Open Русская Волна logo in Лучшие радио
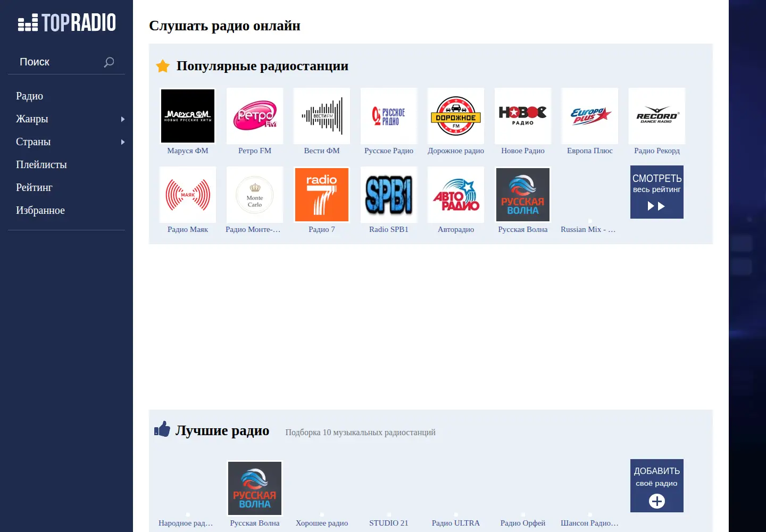The height and width of the screenshot is (532, 766). click(255, 488)
